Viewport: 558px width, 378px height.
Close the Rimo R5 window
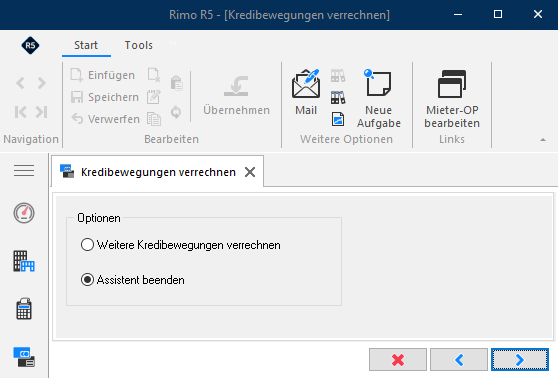pyautogui.click(x=538, y=15)
